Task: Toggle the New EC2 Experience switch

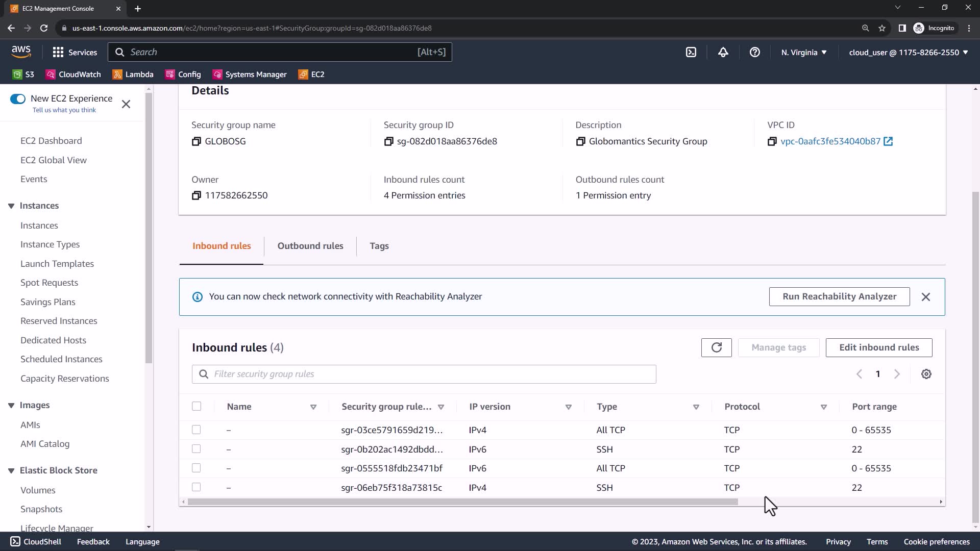Action: pos(18,99)
